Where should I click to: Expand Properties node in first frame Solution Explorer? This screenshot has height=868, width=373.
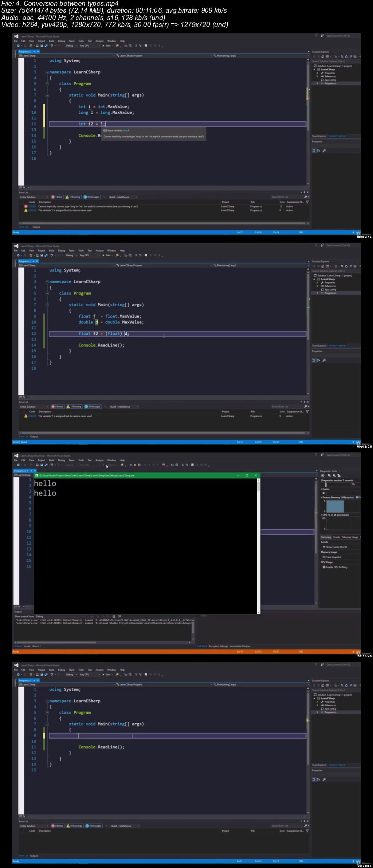coord(317,73)
